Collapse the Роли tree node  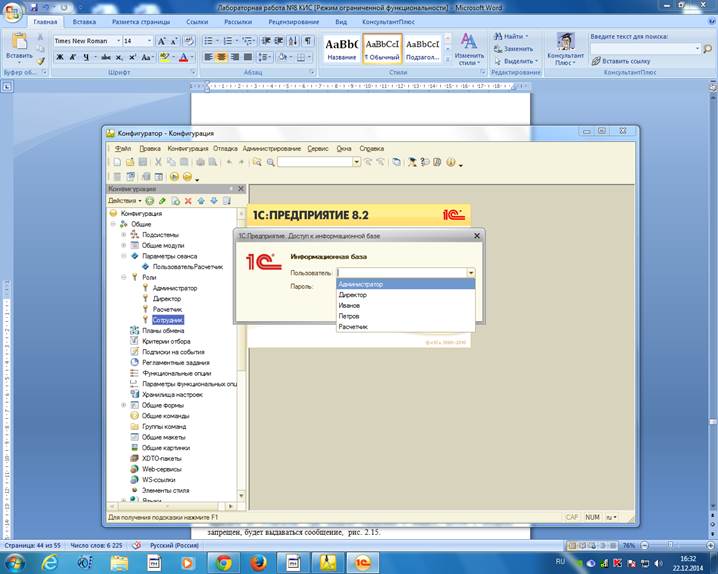(x=124, y=277)
